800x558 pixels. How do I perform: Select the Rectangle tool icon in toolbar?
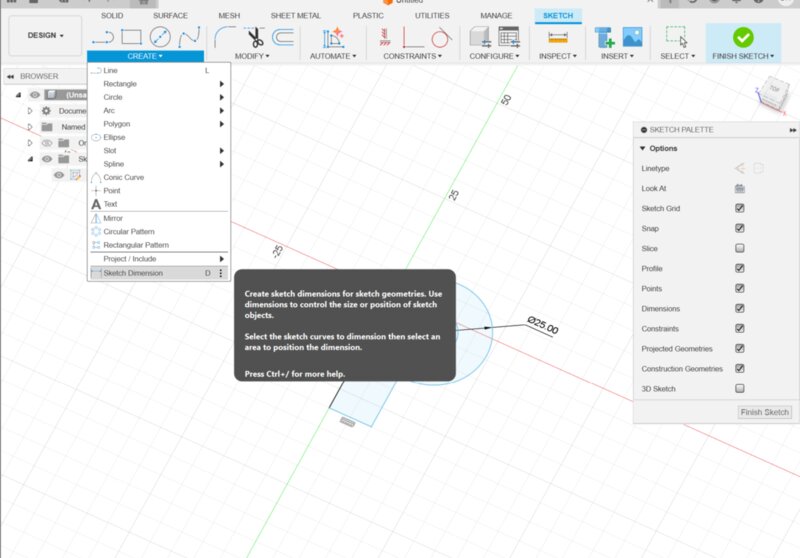(131, 37)
